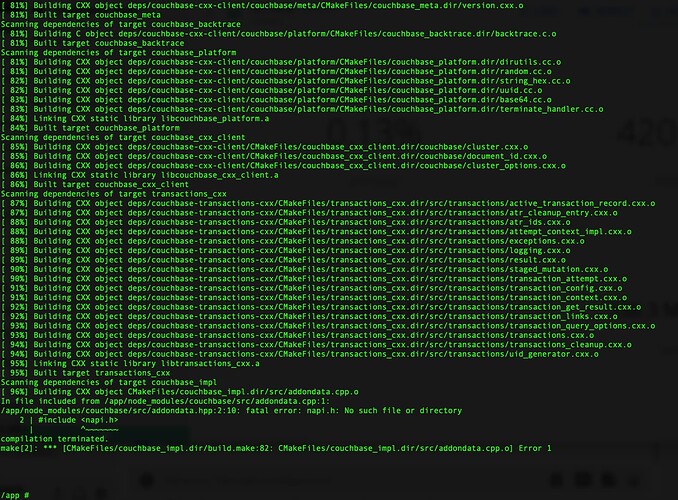Click the cluster_options.cxx.o build line
This screenshot has height=500, width=678.
point(283,166)
